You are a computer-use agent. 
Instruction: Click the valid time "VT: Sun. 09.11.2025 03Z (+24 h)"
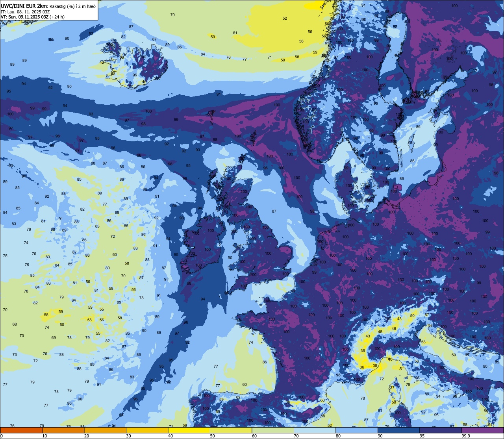[33, 17]
